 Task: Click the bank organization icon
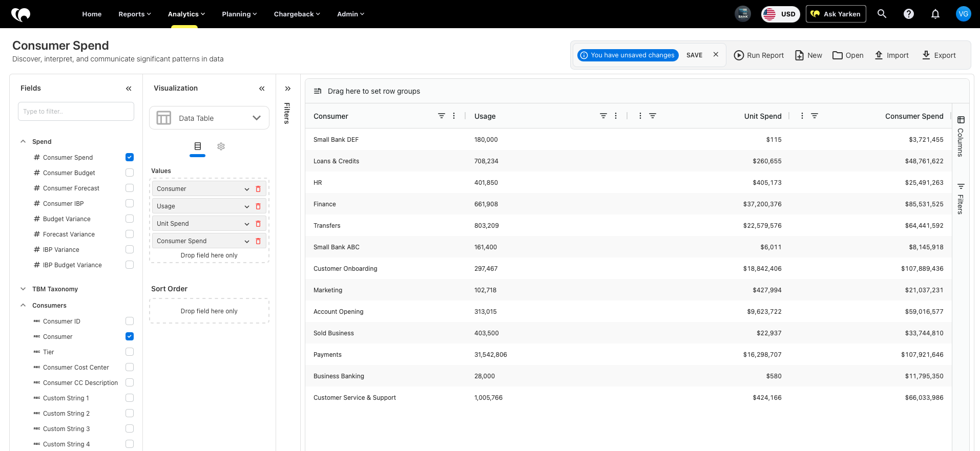tap(743, 14)
